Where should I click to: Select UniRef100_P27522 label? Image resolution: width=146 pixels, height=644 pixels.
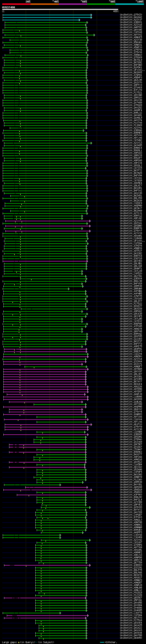pos(131,304)
